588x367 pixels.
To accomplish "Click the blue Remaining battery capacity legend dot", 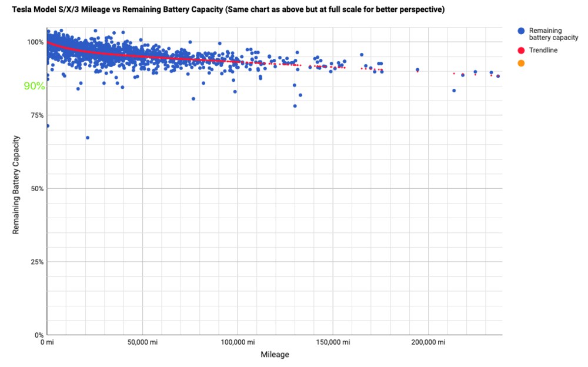I will 521,30.
